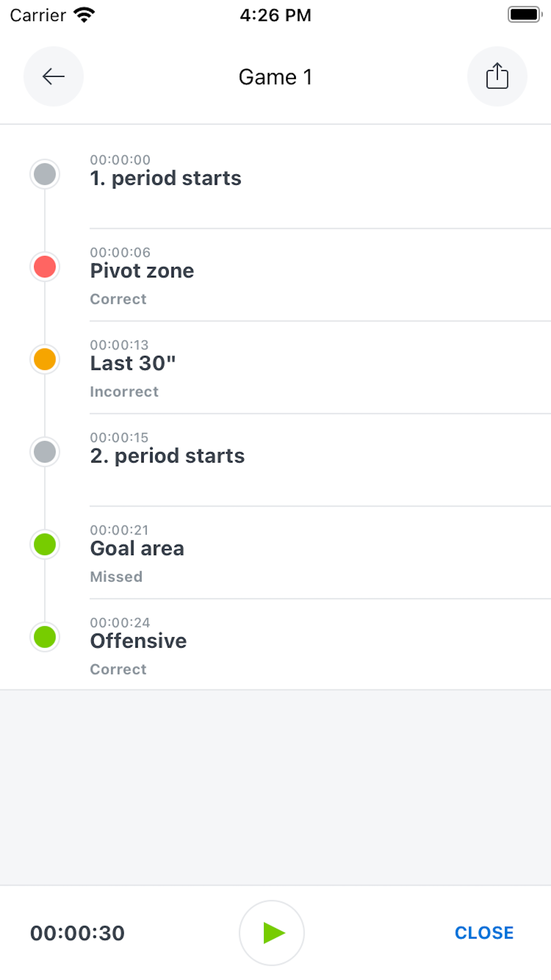The width and height of the screenshot is (551, 980).
Task: Open the Pivot zone event entry
Action: click(x=275, y=275)
